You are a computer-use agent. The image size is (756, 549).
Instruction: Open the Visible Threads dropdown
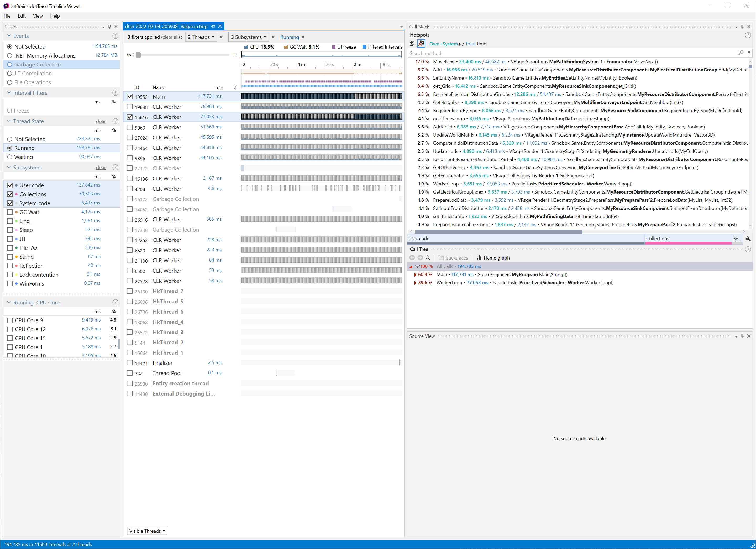147,531
